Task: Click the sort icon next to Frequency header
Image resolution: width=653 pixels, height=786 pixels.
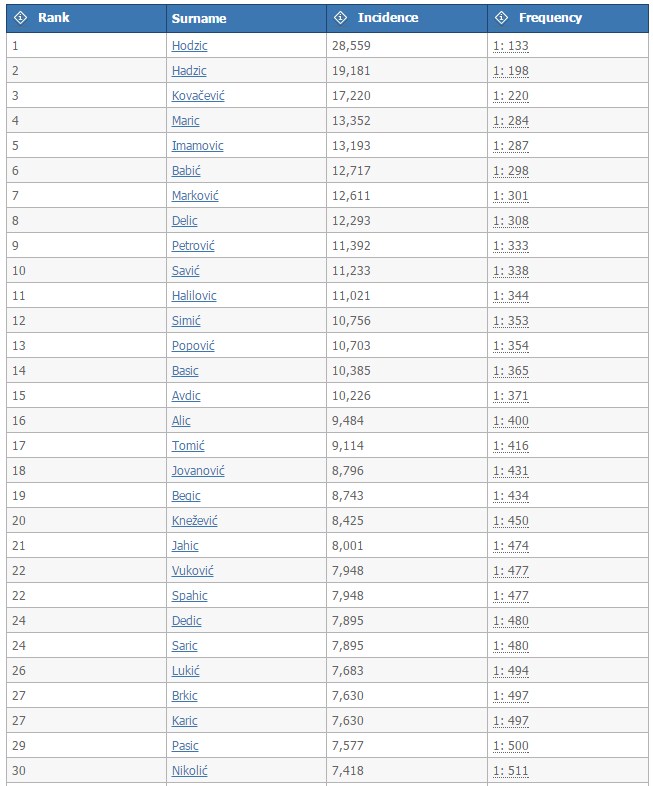Action: [x=501, y=18]
